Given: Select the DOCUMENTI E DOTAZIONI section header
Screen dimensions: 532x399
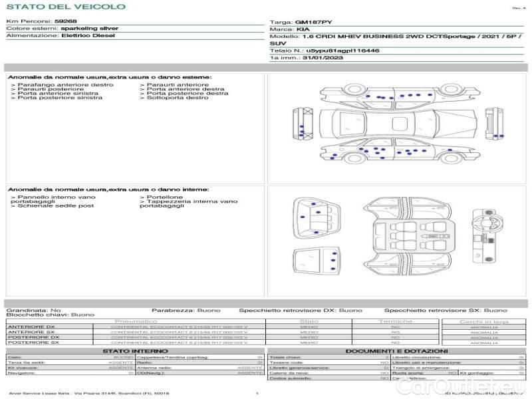Looking at the screenshot, I should point(396,350).
